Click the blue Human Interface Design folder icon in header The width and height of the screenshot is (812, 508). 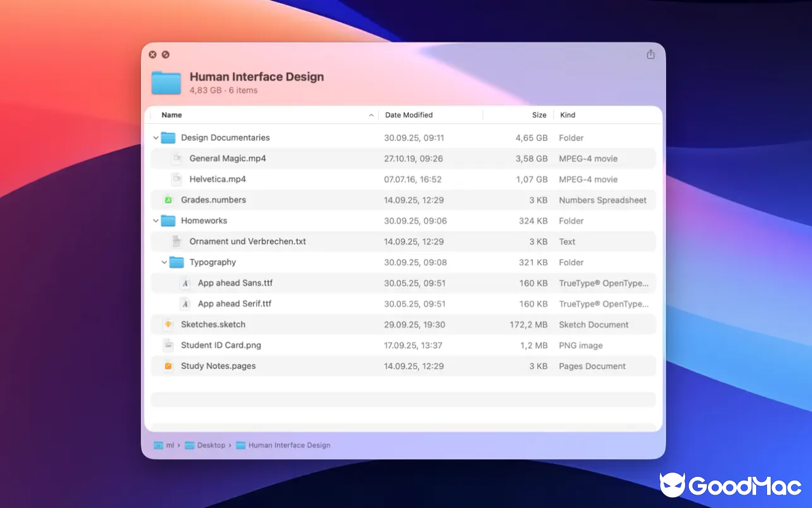pos(166,83)
